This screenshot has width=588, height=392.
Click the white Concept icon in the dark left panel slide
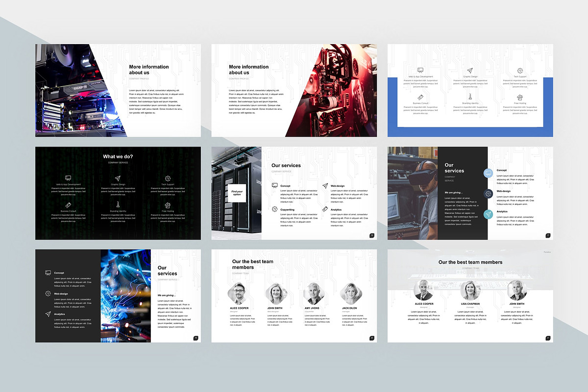(x=48, y=272)
